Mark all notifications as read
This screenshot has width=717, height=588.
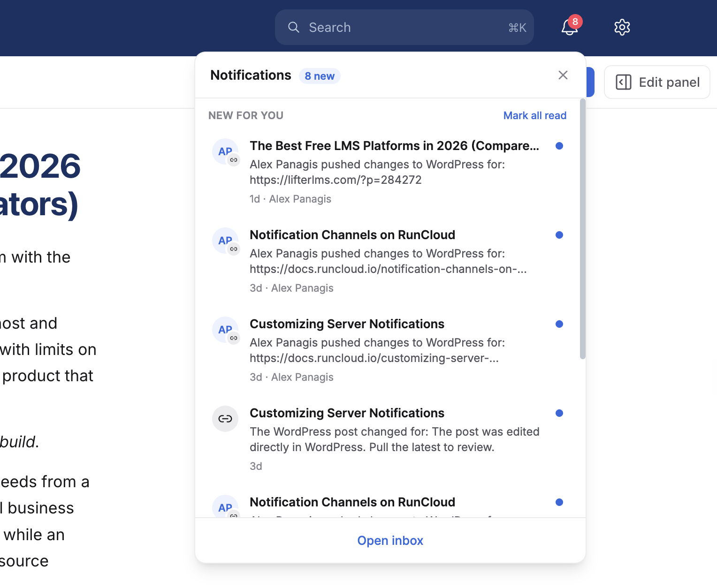[x=534, y=115]
